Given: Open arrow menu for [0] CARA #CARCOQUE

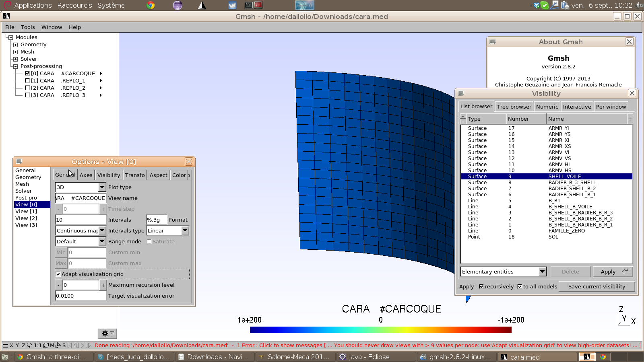Looking at the screenshot, I should 101,73.
